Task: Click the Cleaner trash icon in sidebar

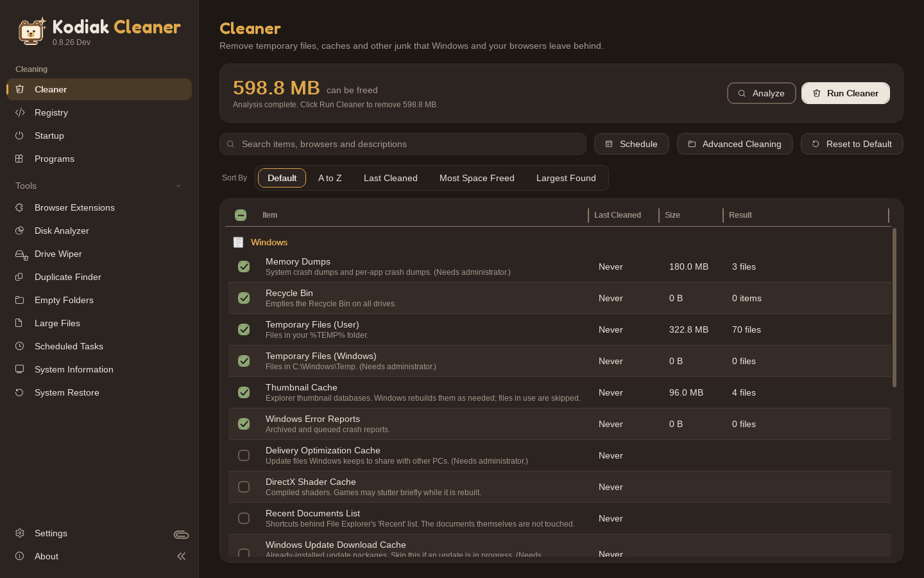Action: pyautogui.click(x=20, y=89)
